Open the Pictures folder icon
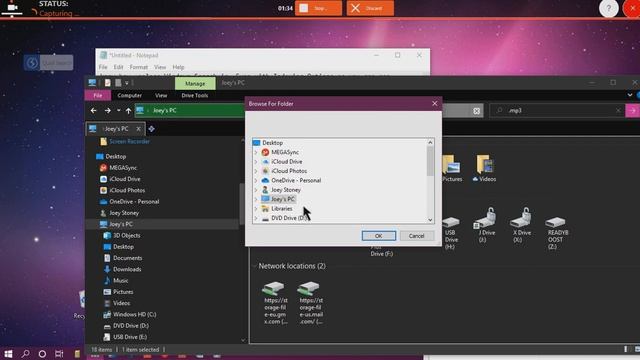 click(x=452, y=168)
